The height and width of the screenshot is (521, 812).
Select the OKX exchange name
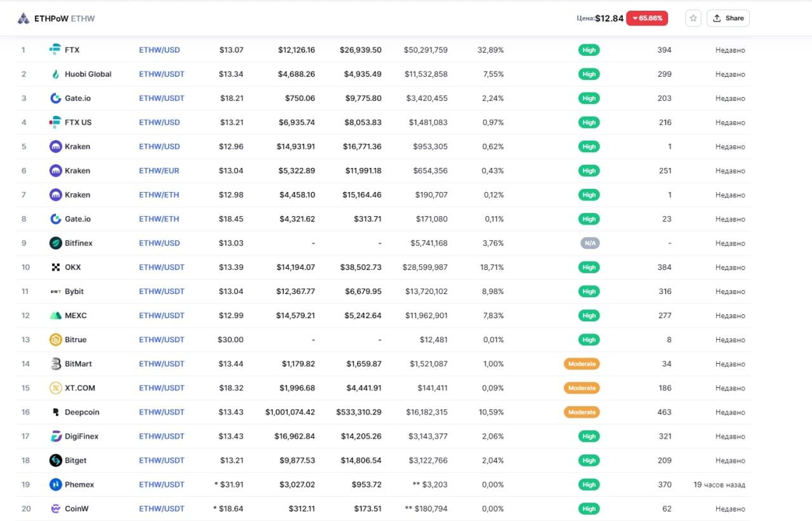point(73,267)
